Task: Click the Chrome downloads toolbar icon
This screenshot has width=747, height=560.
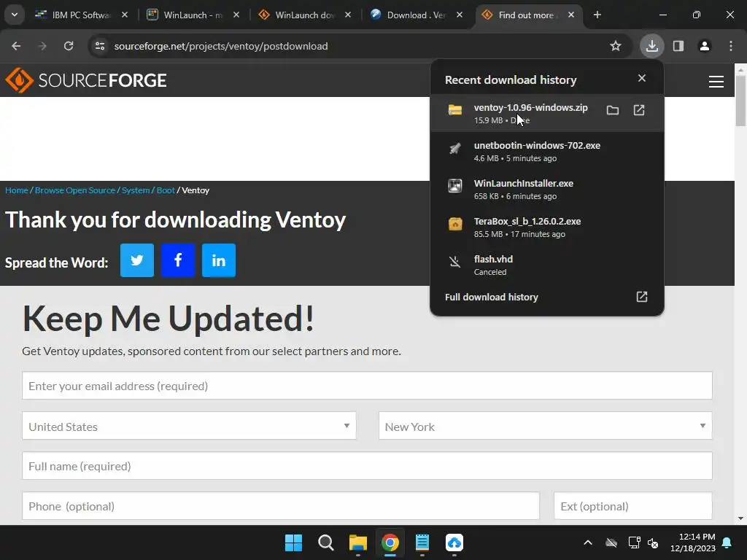Action: 651,46
